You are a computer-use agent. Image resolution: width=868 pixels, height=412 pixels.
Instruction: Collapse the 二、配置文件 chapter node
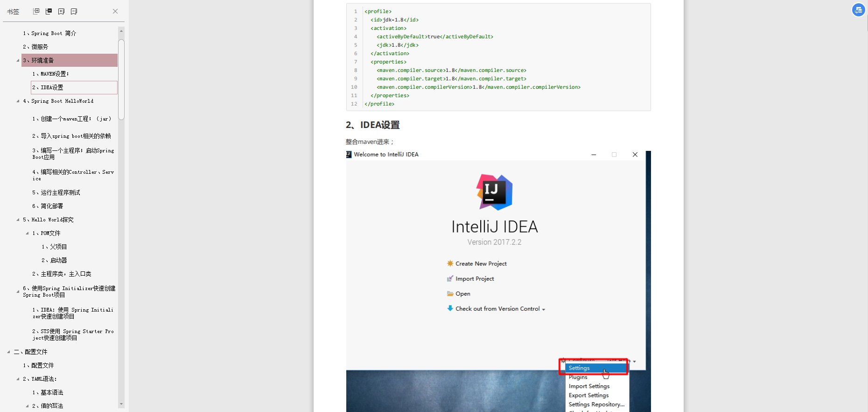[8, 352]
